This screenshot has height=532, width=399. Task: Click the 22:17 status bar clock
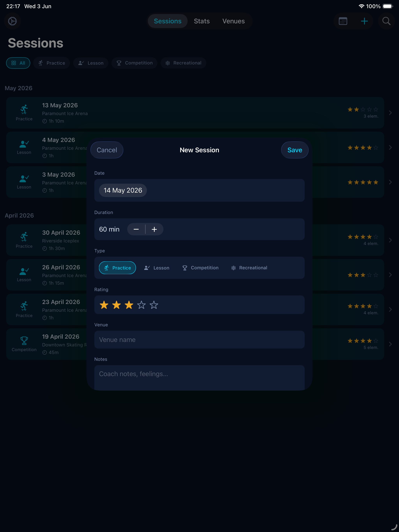click(x=13, y=6)
